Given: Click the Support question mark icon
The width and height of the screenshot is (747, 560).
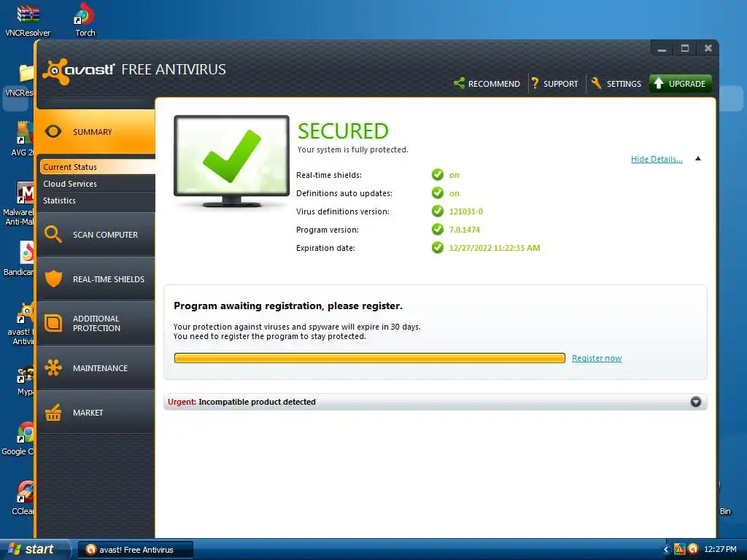Looking at the screenshot, I should click(535, 83).
